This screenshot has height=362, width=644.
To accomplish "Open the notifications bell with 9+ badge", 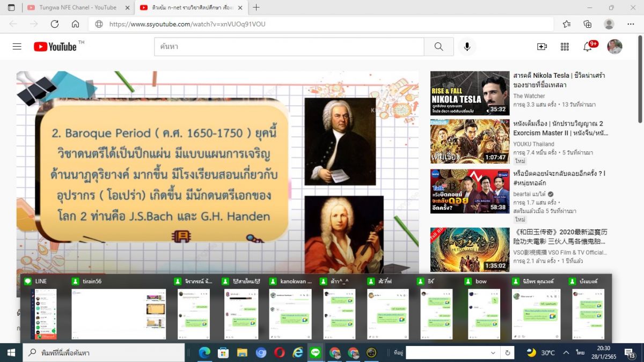I will 588,47.
